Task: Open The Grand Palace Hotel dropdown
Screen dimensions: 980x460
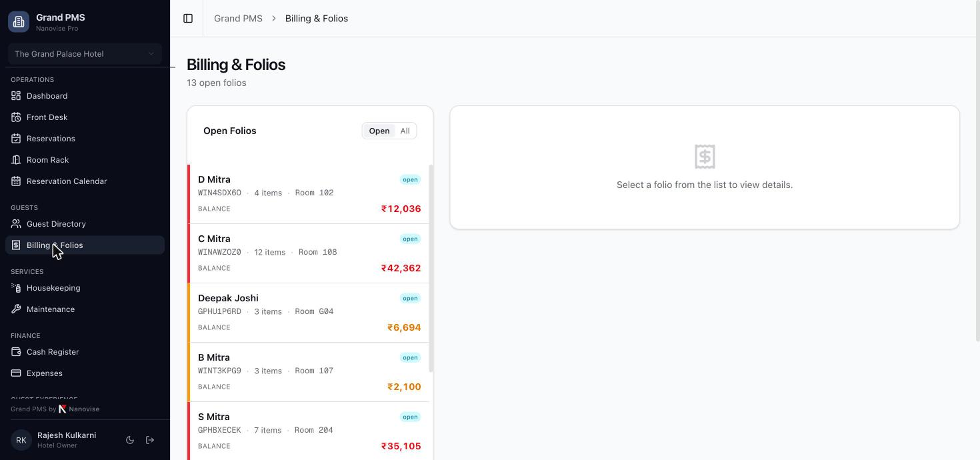Action: coord(85,54)
